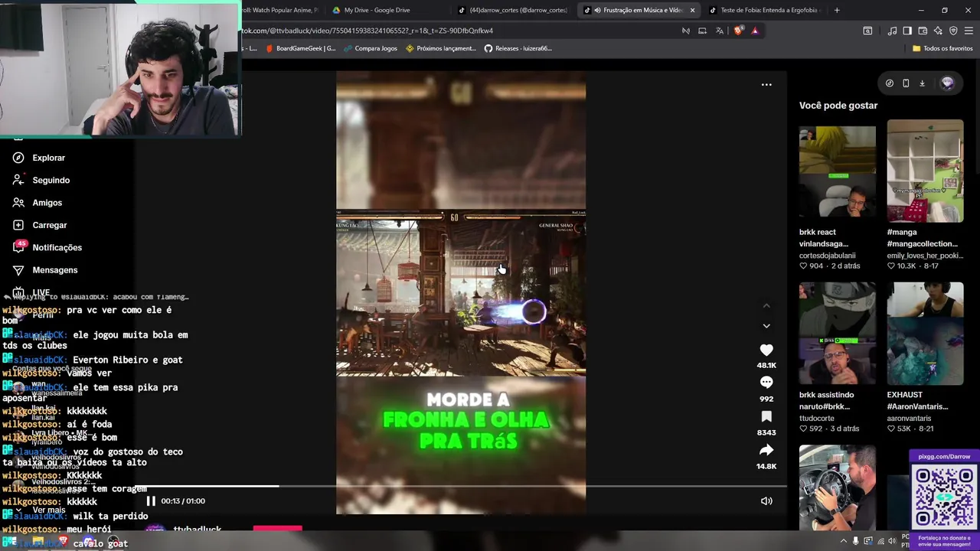
Task: Open Seguindo in TikTok sidebar
Action: 51,180
